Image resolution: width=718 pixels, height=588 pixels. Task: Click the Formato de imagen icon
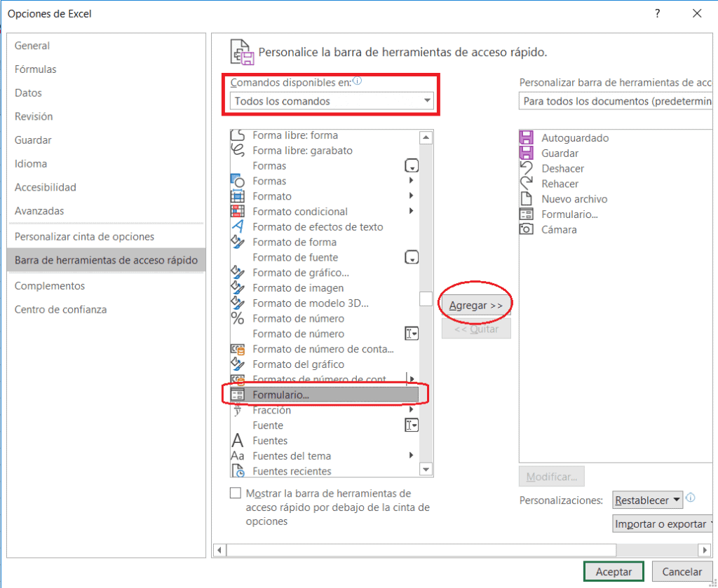[237, 288]
